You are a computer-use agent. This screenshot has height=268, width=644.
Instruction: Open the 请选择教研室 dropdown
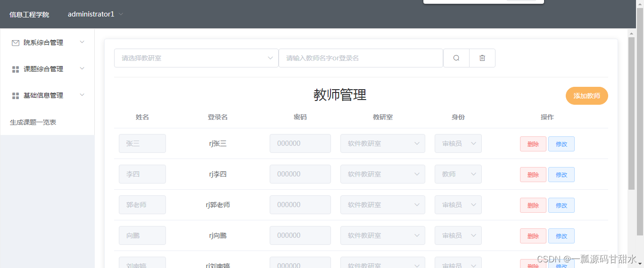coord(196,58)
